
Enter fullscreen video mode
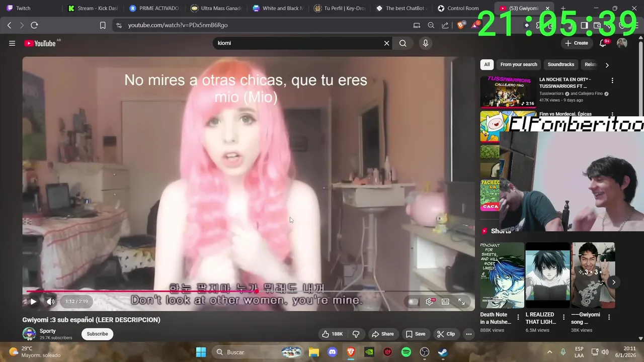[x=461, y=302]
